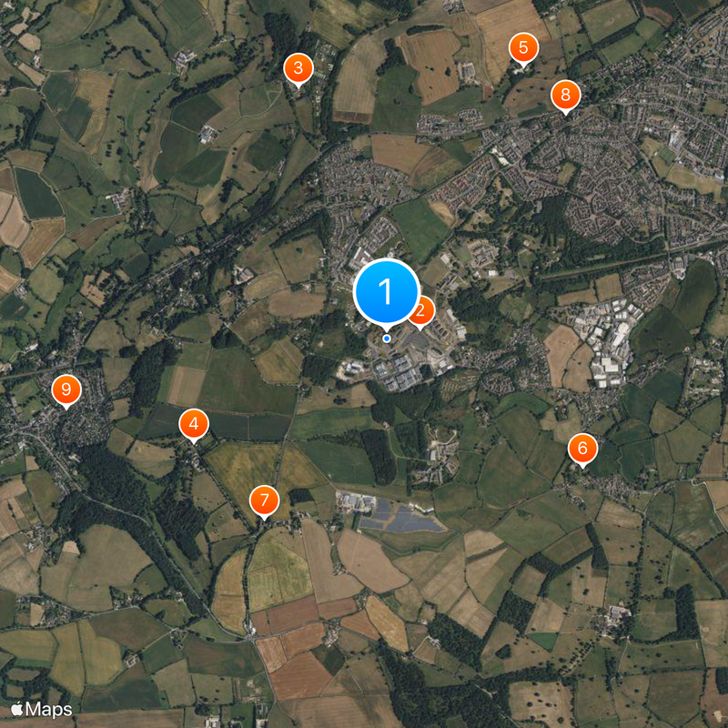The image size is (728, 728).
Task: Open orange pin 9 in the village
Action: pos(66,391)
